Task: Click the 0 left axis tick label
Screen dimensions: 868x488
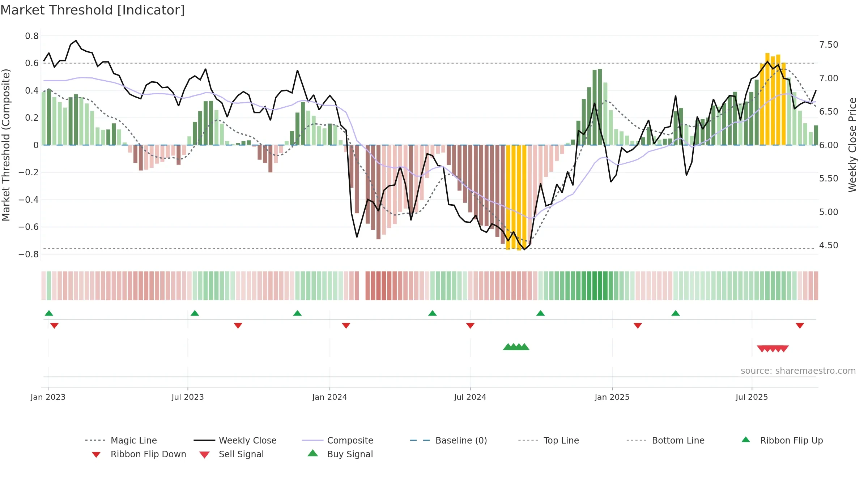Action: [36, 145]
